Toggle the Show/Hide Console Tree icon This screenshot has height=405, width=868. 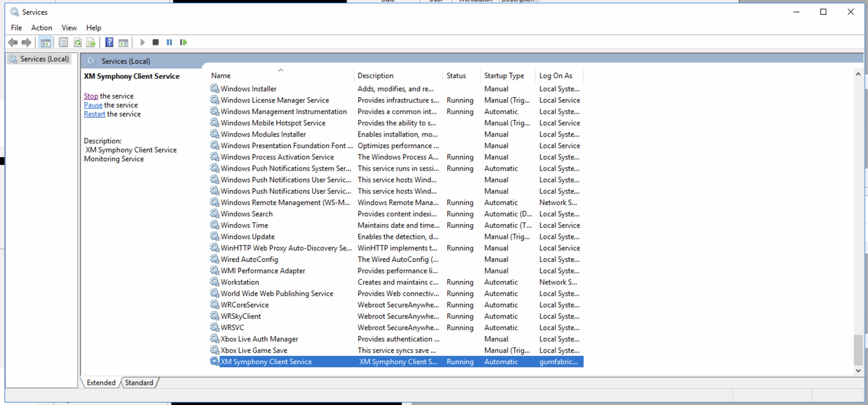45,42
